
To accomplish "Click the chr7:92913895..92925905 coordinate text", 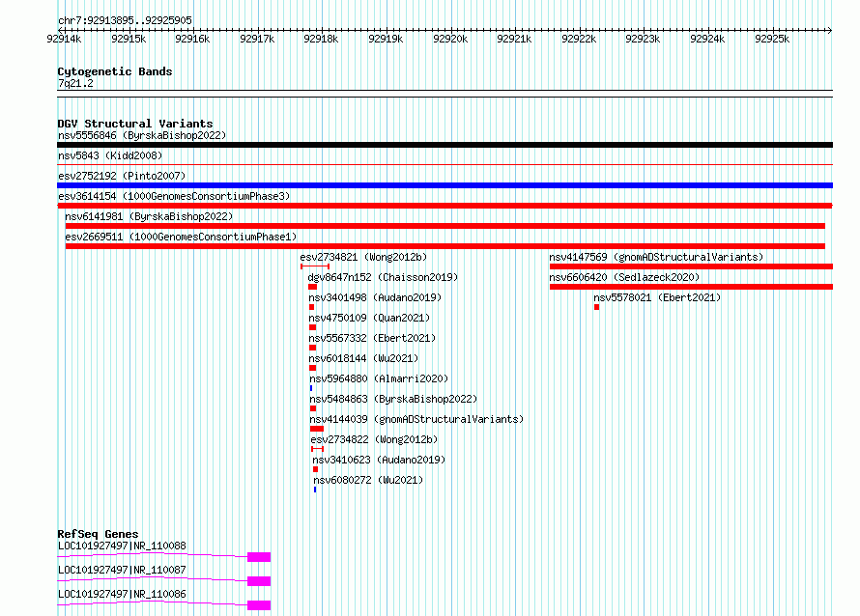I will (125, 20).
